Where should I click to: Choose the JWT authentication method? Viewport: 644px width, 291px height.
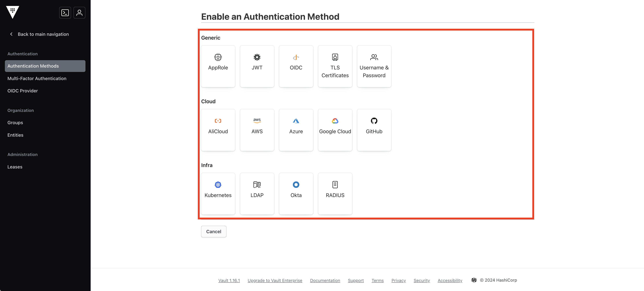point(257,66)
